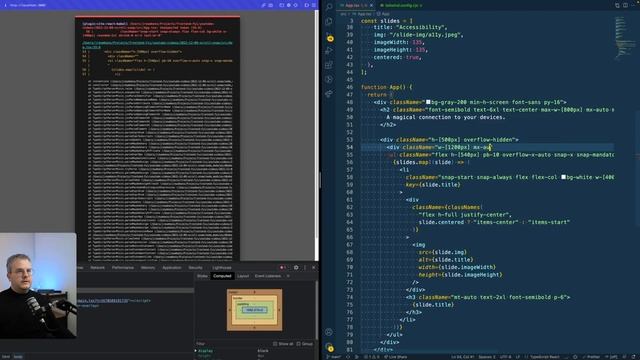Click the Filter input in Computed pane
Screen dimensions: 640x360
[x=233, y=344]
